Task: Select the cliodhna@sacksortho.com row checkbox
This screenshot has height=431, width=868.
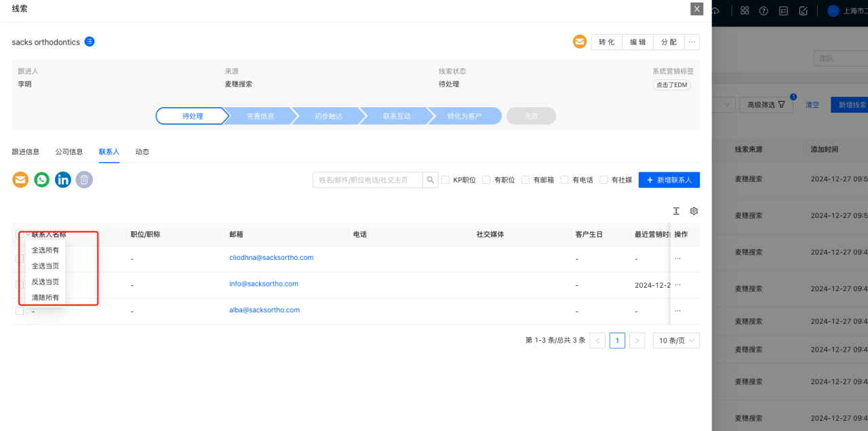Action: click(20, 259)
